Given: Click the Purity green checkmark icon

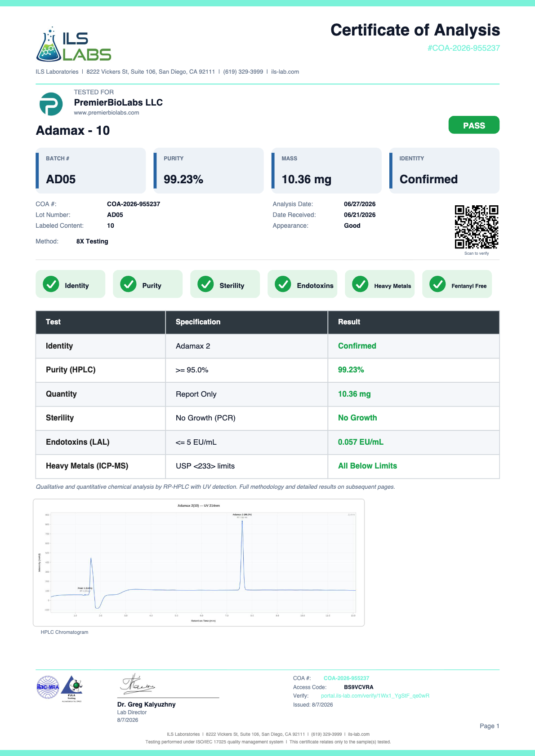Looking at the screenshot, I should [128, 284].
